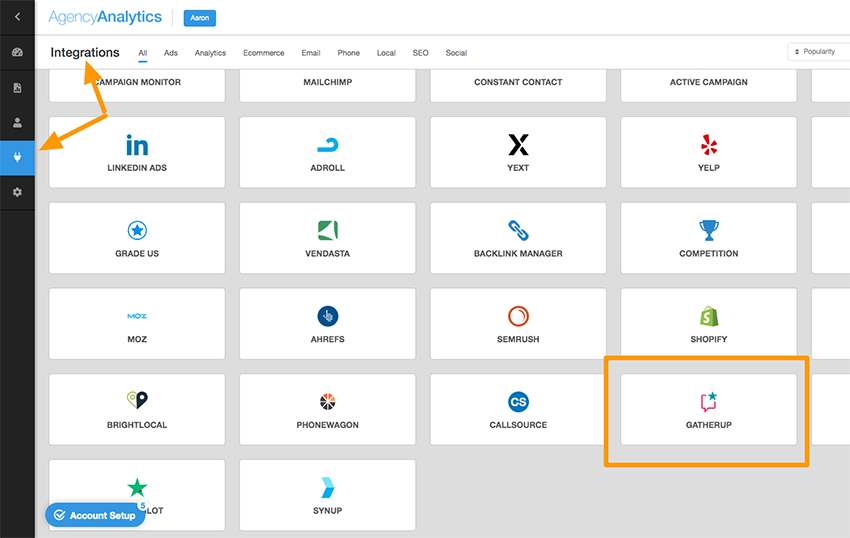Click the COMPETITION label
850x538 pixels.
pos(709,254)
